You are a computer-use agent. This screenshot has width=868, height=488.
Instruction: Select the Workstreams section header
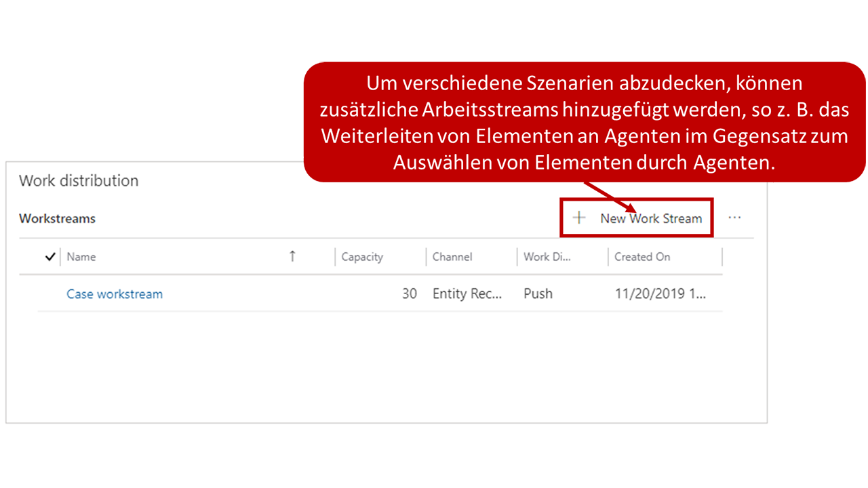(57, 218)
